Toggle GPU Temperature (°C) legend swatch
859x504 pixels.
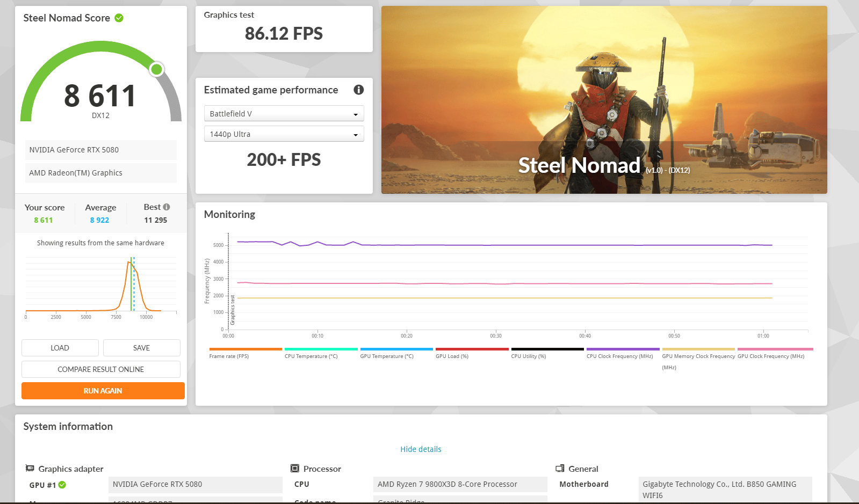point(396,349)
